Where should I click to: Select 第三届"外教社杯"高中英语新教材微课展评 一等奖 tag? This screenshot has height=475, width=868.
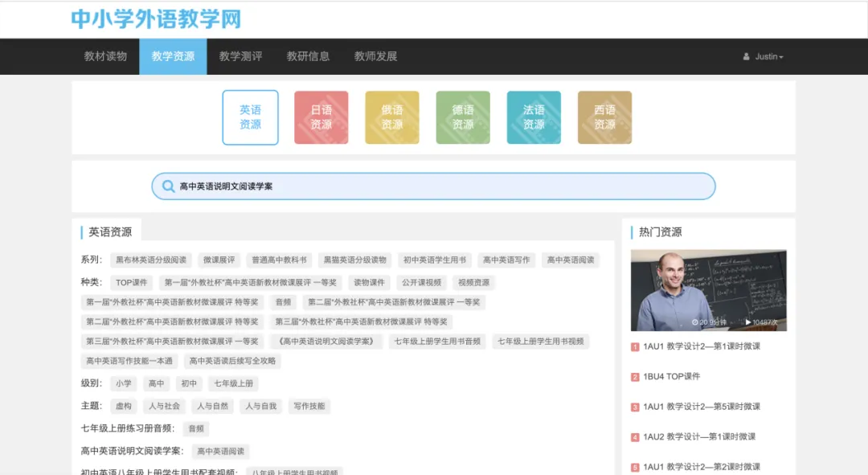click(172, 342)
